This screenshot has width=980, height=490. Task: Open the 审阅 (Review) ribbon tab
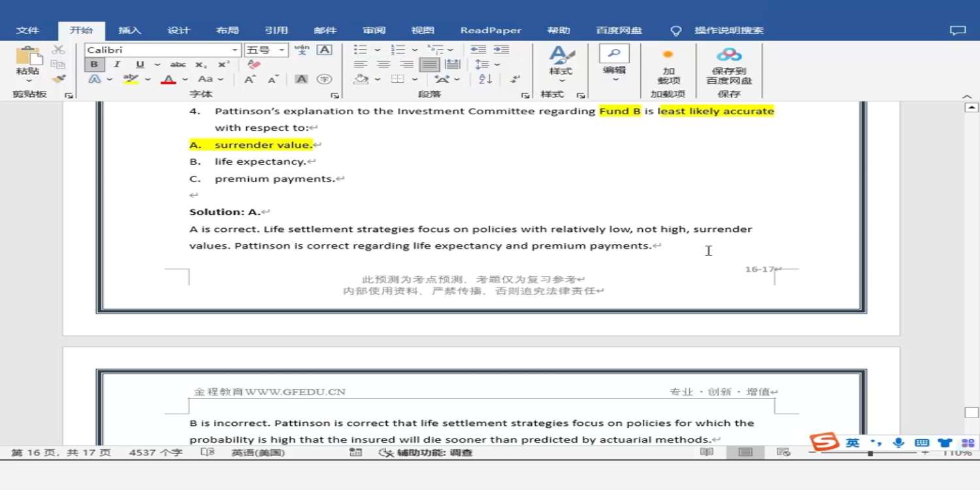point(374,30)
